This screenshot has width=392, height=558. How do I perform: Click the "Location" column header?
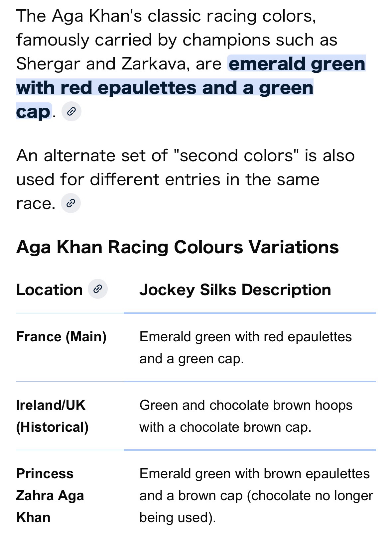49,290
